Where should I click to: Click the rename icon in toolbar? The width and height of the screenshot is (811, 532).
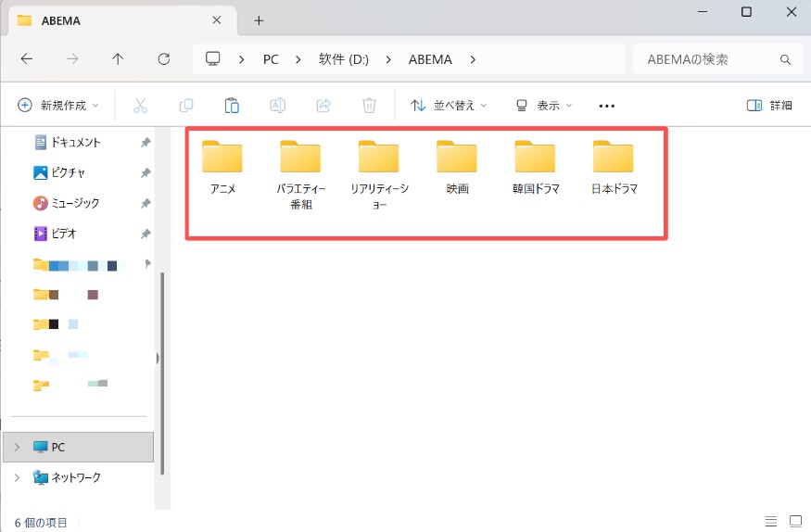(277, 106)
